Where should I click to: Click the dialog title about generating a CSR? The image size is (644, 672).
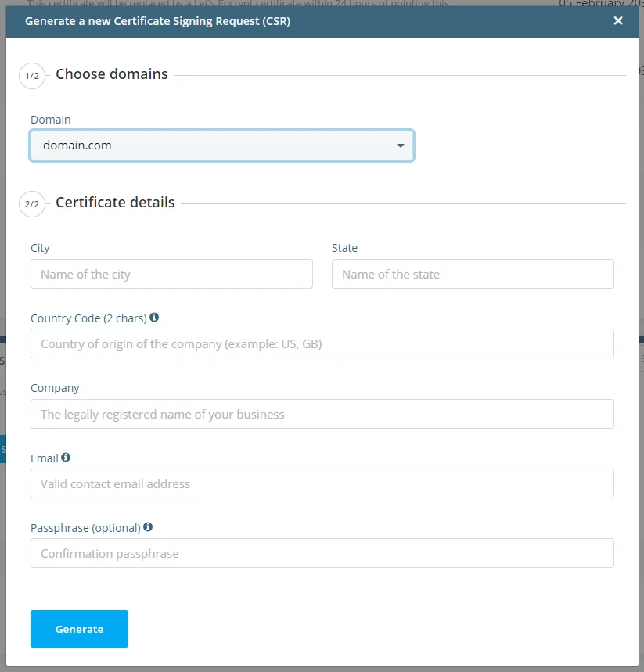tap(157, 21)
